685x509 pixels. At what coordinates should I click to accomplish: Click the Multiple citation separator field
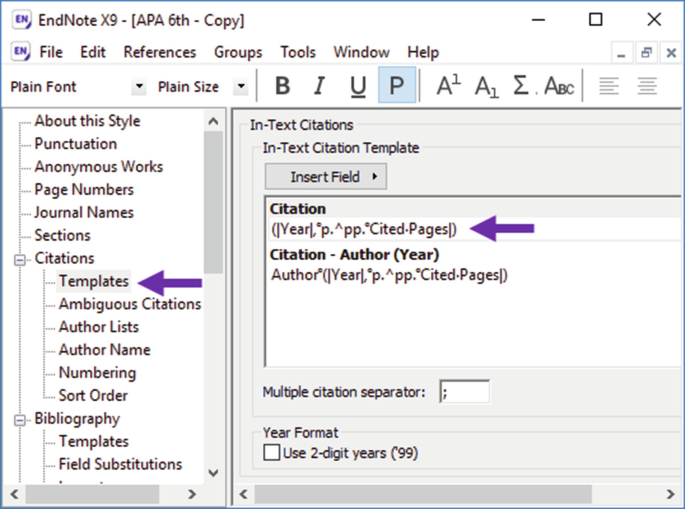point(464,392)
